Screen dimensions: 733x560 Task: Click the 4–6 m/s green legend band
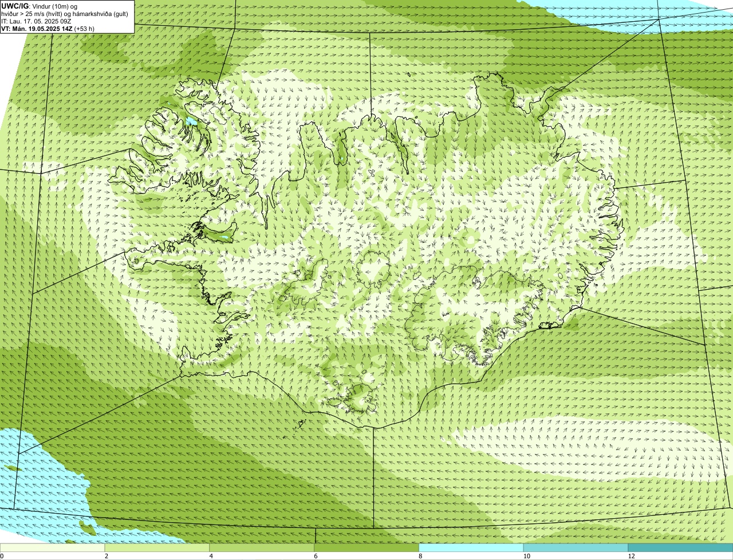point(262,548)
